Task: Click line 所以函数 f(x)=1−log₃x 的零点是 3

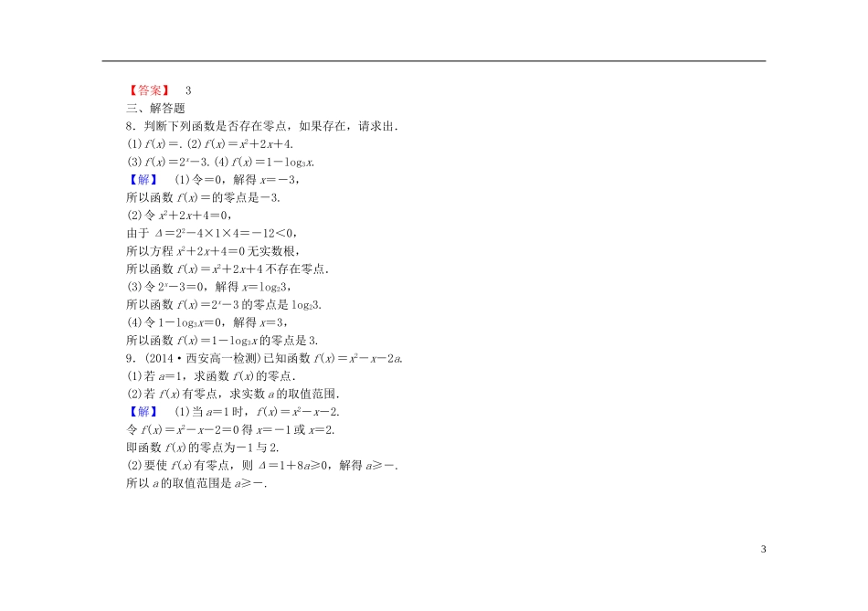Action: pos(222,340)
